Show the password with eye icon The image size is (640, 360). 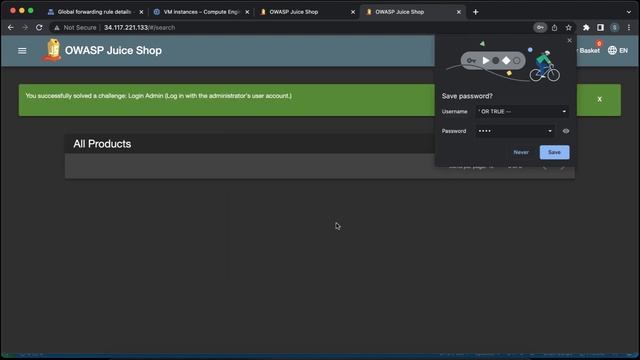[566, 131]
